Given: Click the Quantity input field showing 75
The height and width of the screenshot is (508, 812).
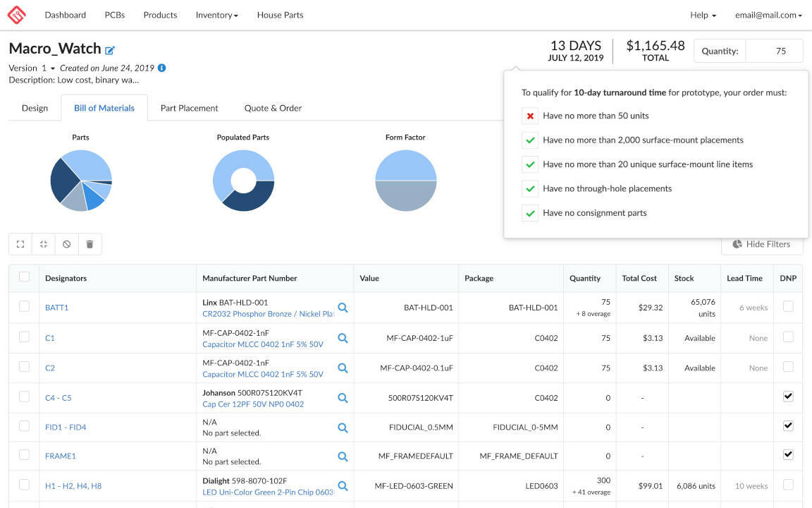Looking at the screenshot, I should coord(774,51).
